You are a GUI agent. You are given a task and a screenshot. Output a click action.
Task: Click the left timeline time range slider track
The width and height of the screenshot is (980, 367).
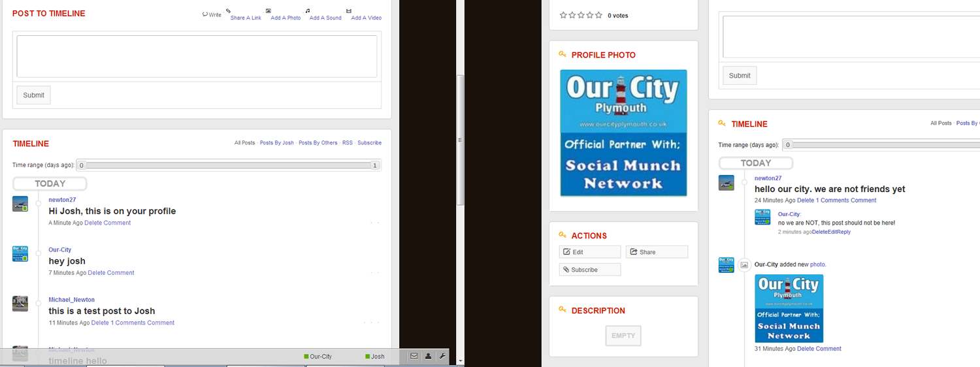[228, 166]
